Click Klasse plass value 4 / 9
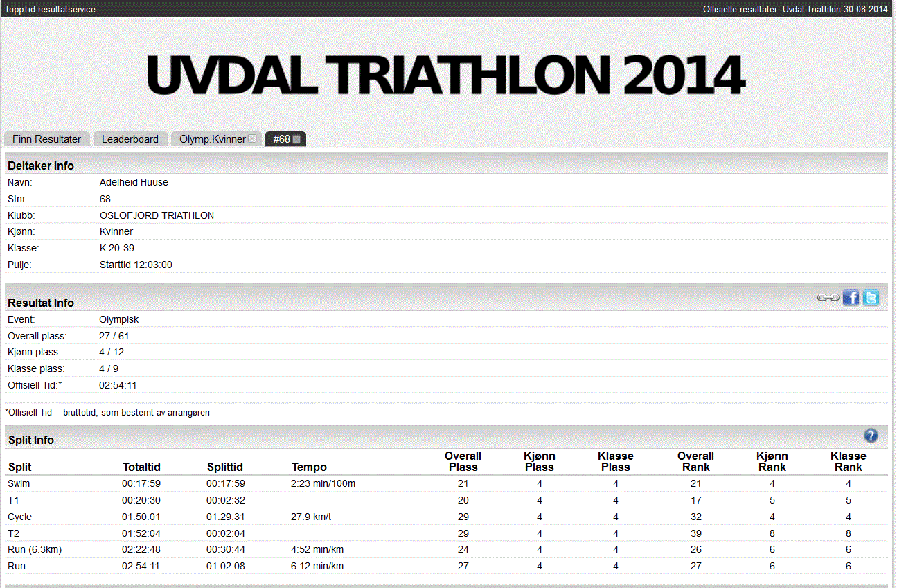The image size is (897, 588). tap(109, 368)
